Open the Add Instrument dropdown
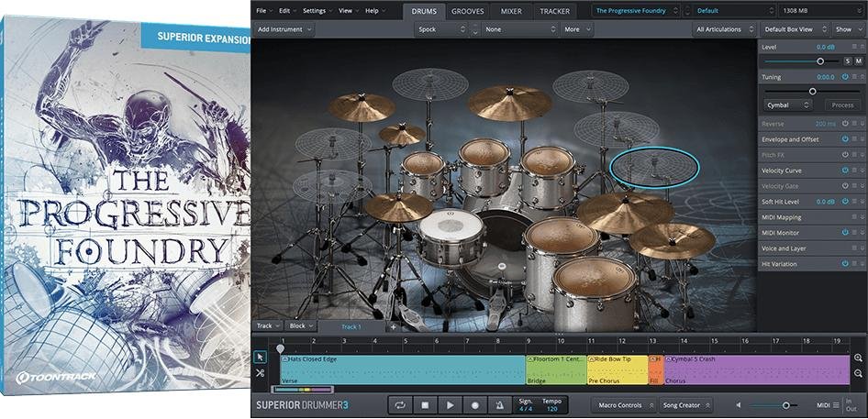The height and width of the screenshot is (419, 868). click(x=284, y=29)
